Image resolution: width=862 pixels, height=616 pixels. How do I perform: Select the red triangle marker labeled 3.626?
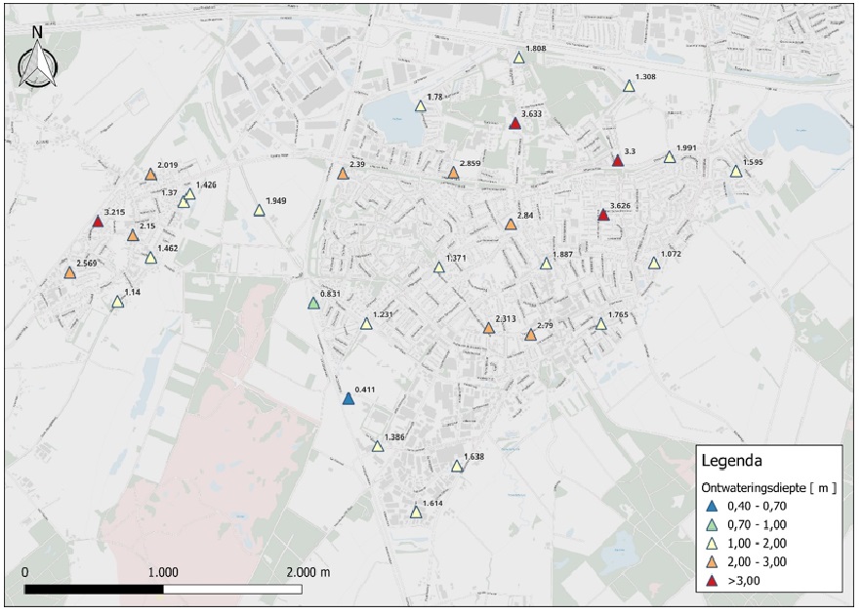click(603, 215)
